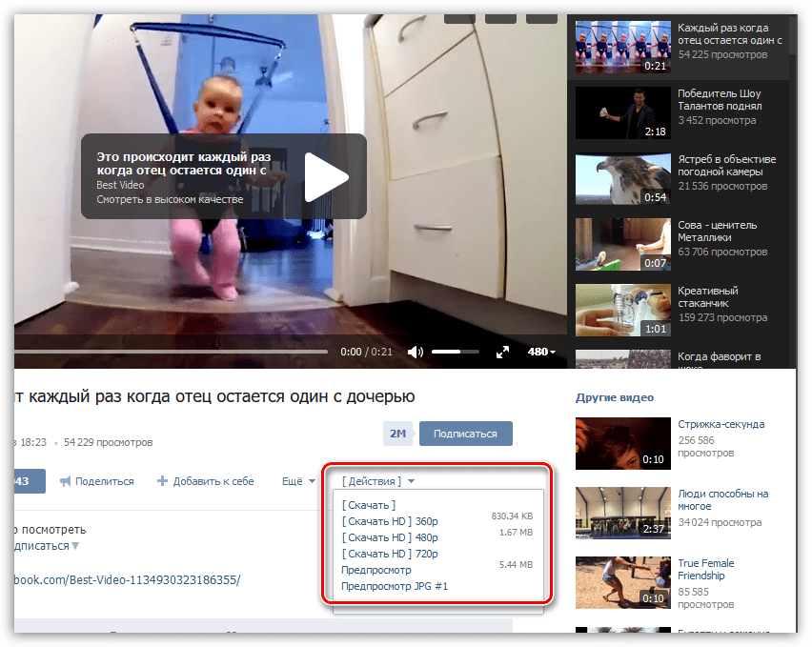Select Скачать HD 480p option
Screen dimensions: 812x647
pyautogui.click(x=390, y=536)
